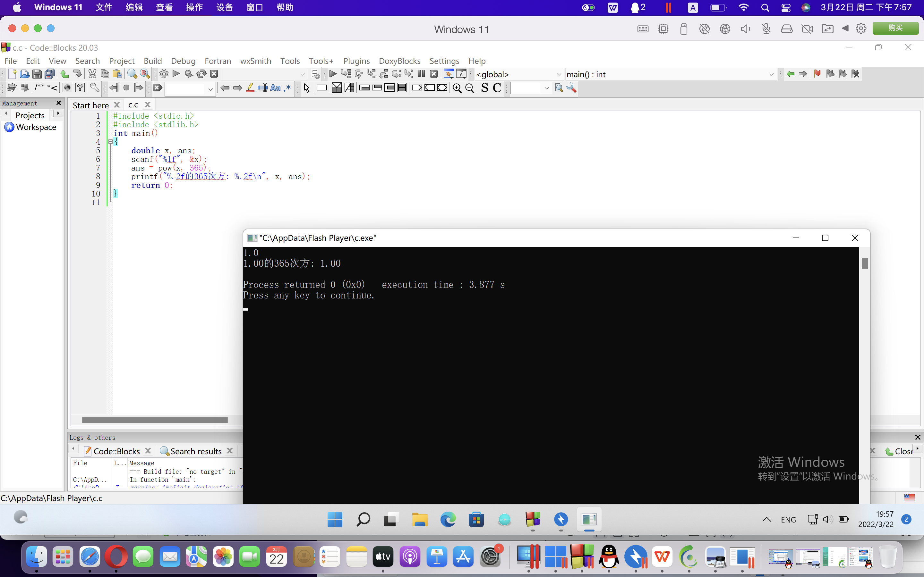Collapse the main function code fold
Screen dimensions: 924x577
(110, 142)
